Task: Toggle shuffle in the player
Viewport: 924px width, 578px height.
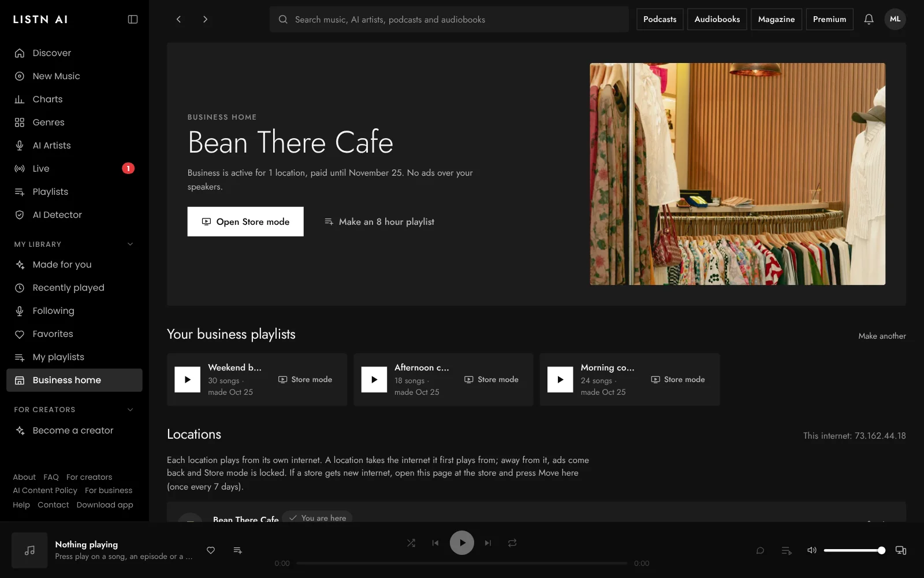Action: point(411,543)
